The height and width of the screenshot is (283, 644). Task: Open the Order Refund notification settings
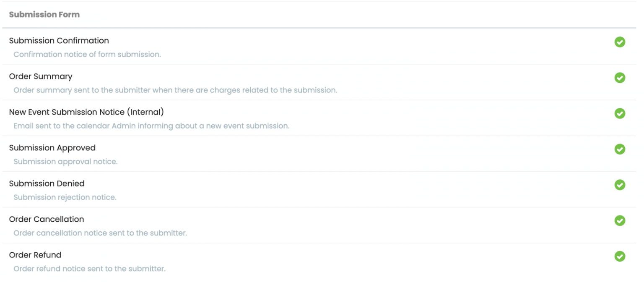35,255
